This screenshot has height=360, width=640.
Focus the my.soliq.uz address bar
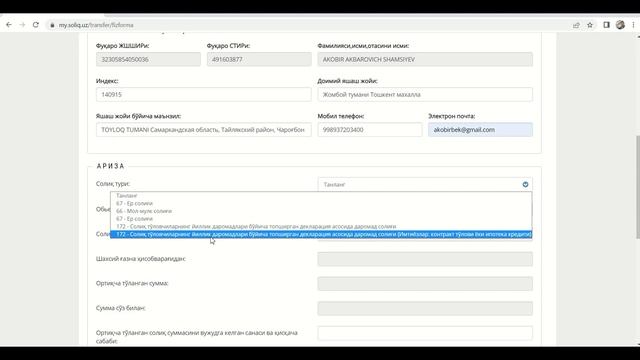pyautogui.click(x=310, y=25)
